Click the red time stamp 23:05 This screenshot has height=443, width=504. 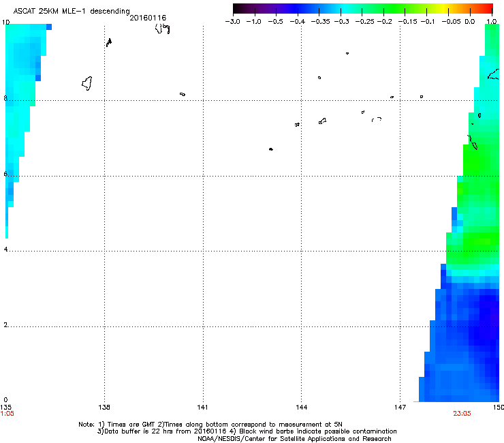[462, 414]
